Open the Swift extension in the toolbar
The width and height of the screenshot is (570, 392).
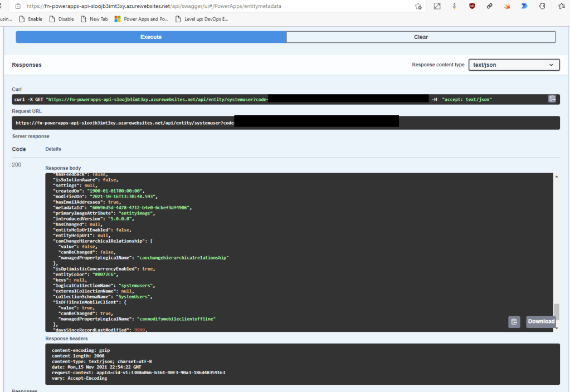click(507, 6)
